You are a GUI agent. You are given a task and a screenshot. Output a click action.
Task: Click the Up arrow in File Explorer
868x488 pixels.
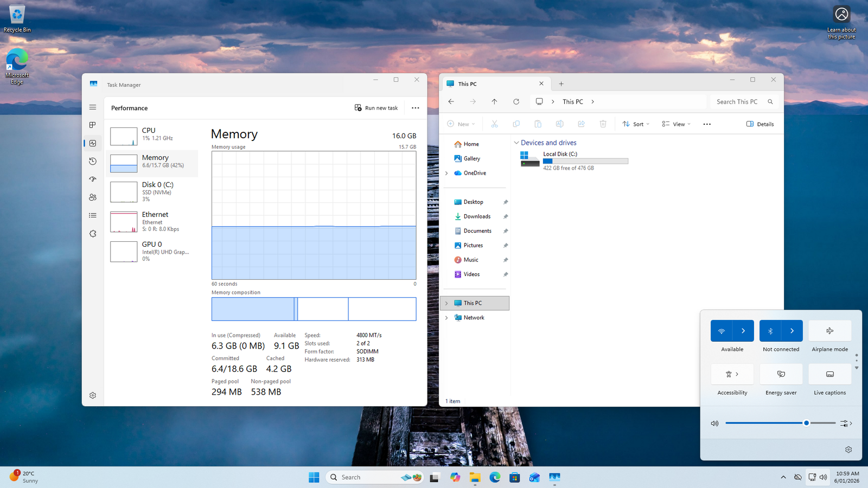pos(494,101)
